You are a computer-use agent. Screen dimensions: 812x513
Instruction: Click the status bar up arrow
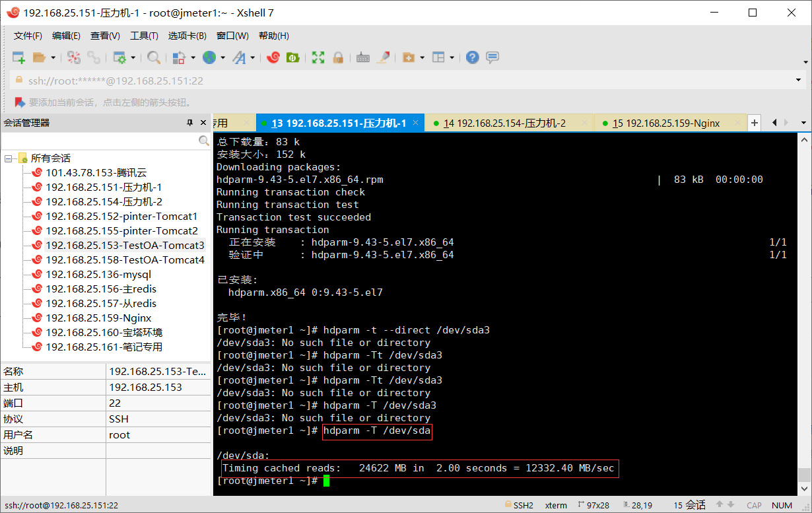721,505
